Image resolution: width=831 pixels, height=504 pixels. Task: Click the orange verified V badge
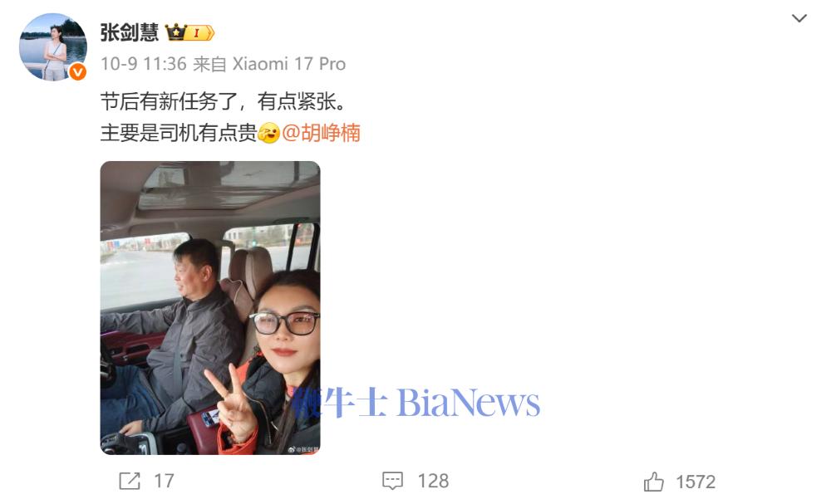pos(78,71)
